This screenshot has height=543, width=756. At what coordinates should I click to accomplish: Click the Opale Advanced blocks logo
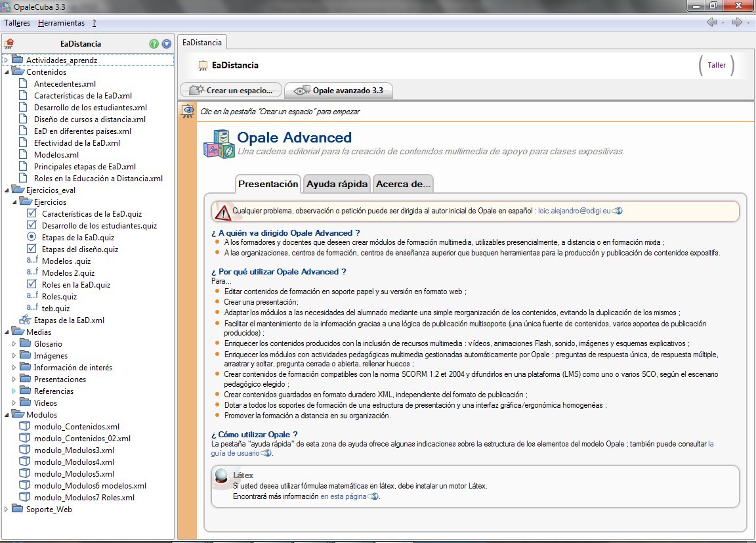[x=219, y=144]
